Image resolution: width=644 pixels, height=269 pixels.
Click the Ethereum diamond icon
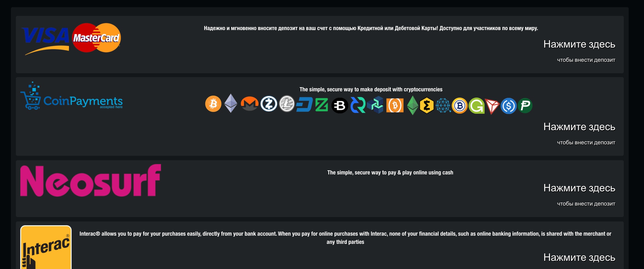[x=231, y=103]
